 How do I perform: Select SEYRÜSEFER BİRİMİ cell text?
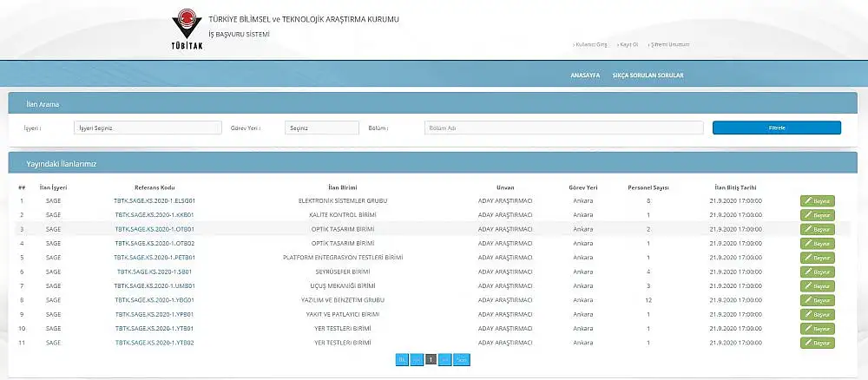click(x=343, y=272)
